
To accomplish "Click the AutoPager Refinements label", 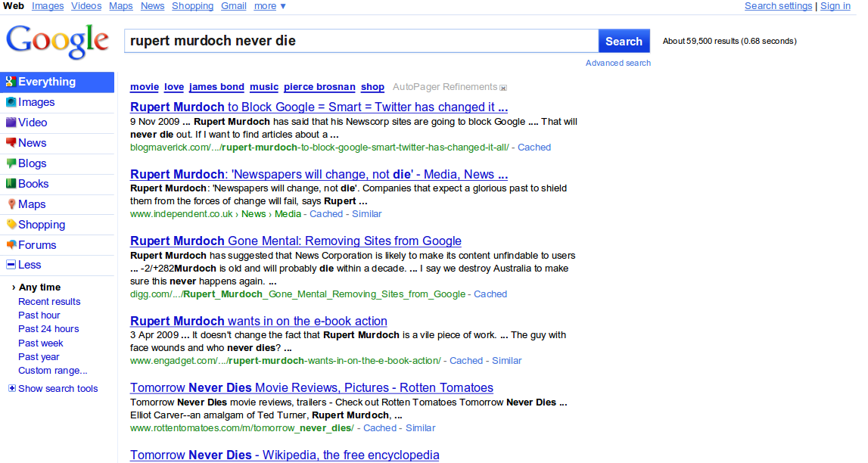I will click(x=444, y=87).
